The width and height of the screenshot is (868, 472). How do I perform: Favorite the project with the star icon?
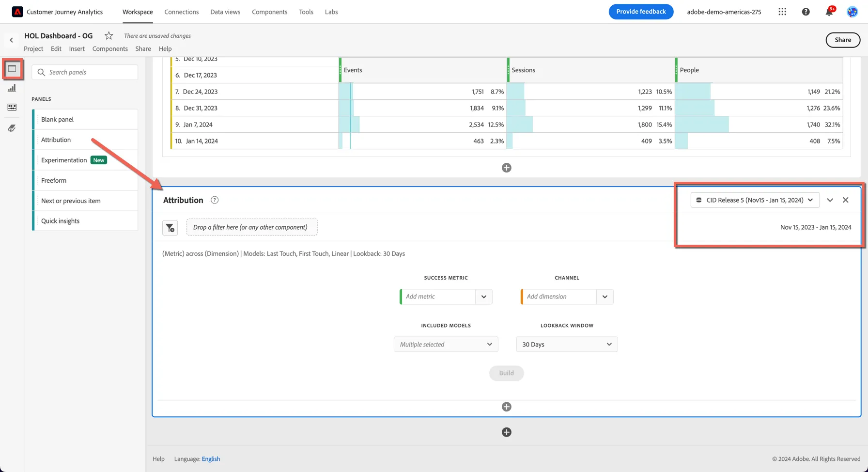[x=109, y=36]
